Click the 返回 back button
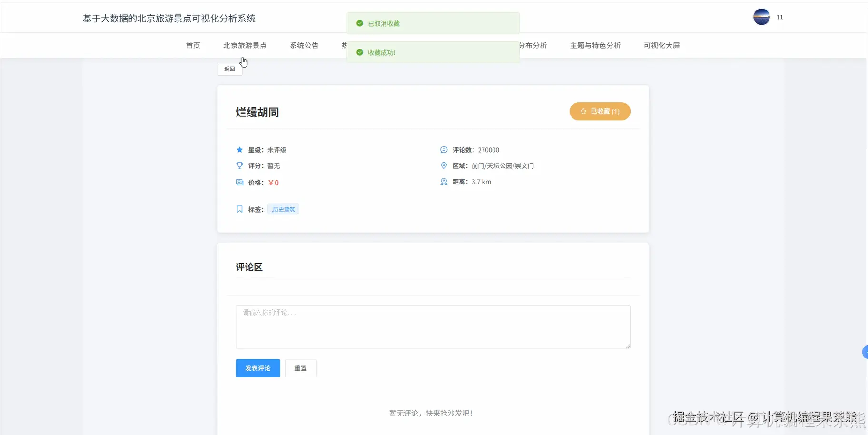This screenshot has width=868, height=435. (229, 68)
